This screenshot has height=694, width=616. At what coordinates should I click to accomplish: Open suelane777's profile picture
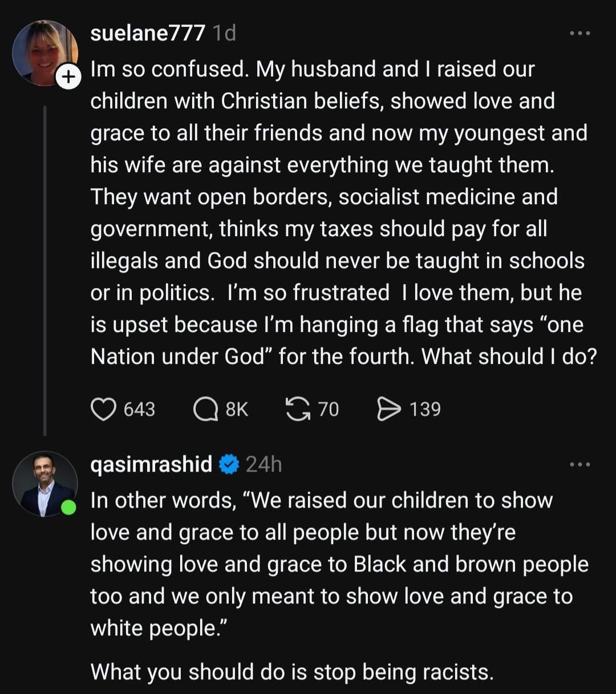[x=44, y=53]
